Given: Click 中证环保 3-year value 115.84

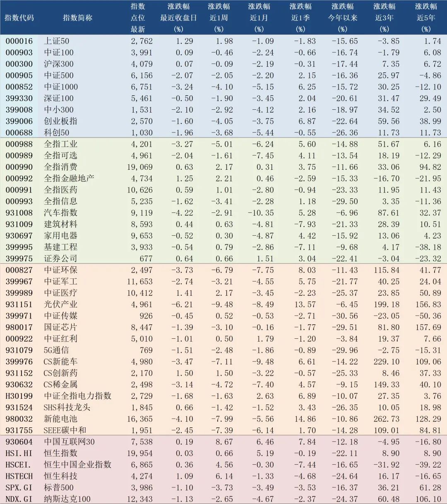Looking at the screenshot, I should pos(386,270).
